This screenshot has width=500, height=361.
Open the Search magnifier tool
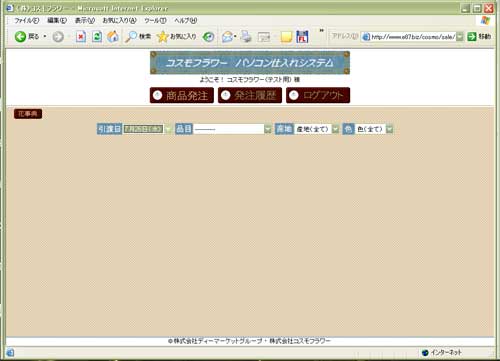pos(131,37)
